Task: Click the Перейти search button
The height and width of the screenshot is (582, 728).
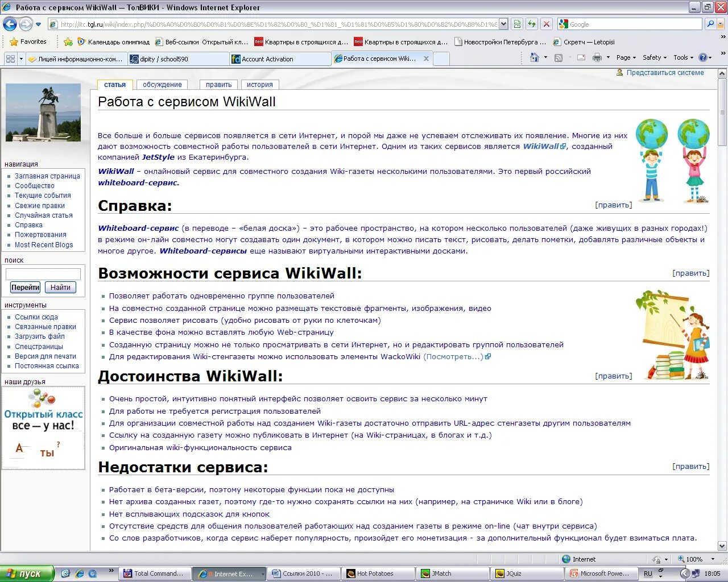Action: point(26,288)
